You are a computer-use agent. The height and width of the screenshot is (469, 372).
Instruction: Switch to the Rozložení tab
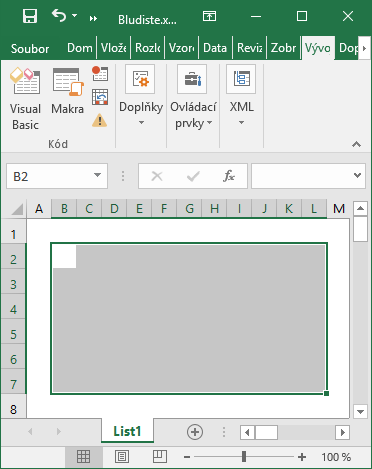[x=148, y=48]
